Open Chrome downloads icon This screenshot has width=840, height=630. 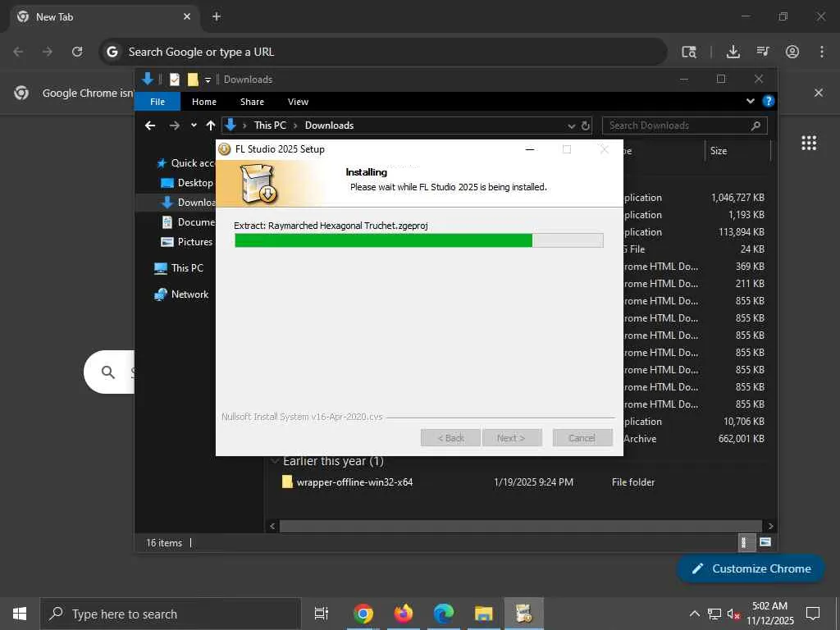click(x=733, y=52)
